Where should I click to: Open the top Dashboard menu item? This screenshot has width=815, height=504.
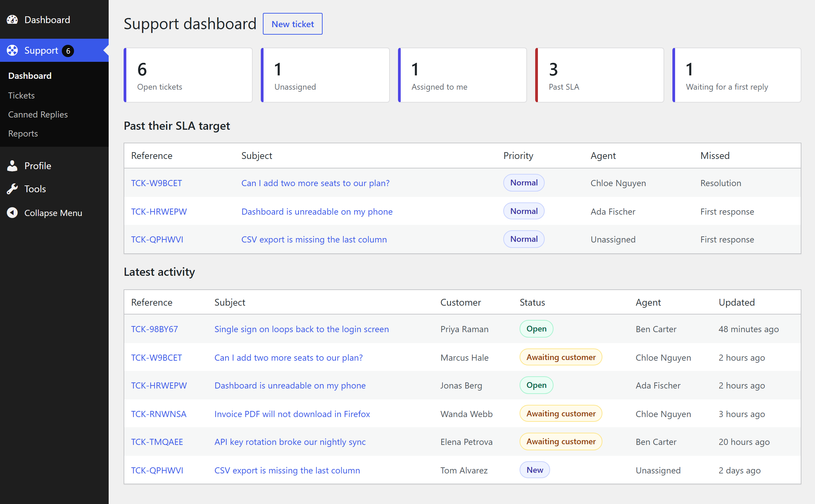(54, 20)
